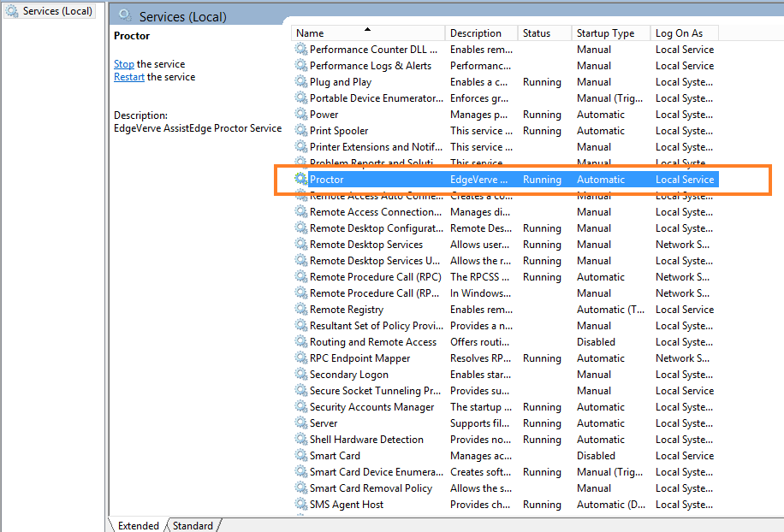
Task: Click the Restart link for the service
Action: [128, 76]
